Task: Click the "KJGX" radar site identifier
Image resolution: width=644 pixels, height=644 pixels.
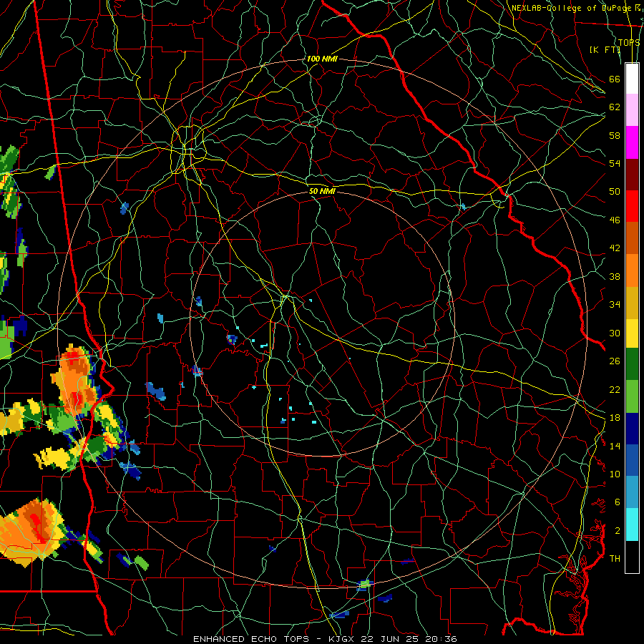Action: pyautogui.click(x=341, y=639)
